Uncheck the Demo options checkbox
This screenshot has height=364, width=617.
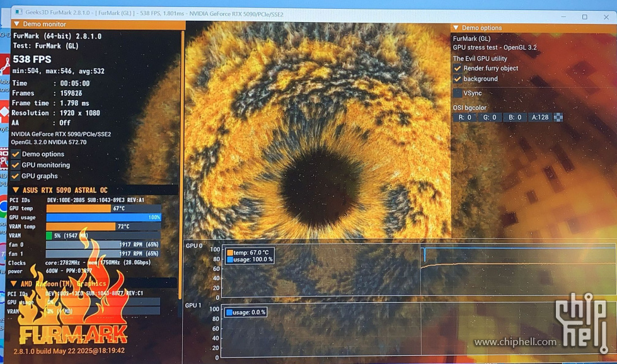point(16,154)
